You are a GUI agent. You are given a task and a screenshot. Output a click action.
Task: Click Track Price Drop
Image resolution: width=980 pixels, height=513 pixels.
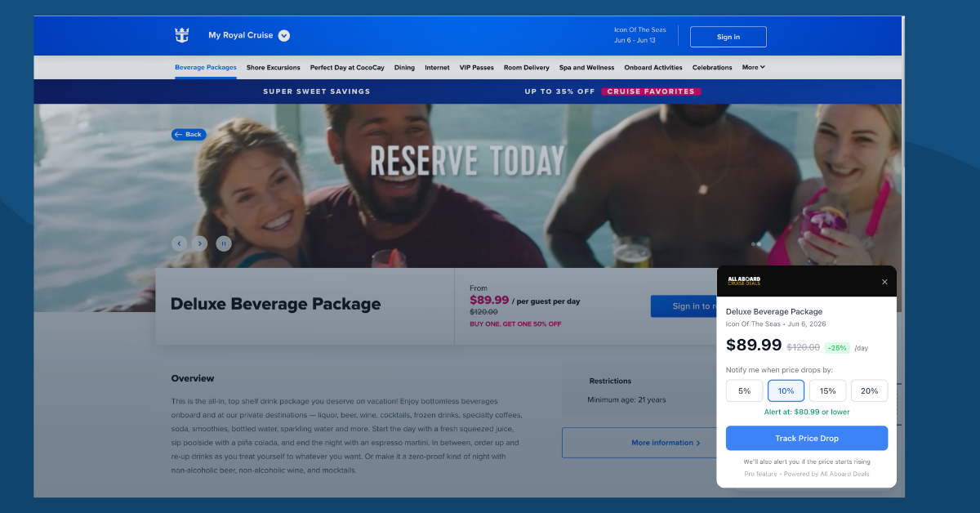coord(806,438)
